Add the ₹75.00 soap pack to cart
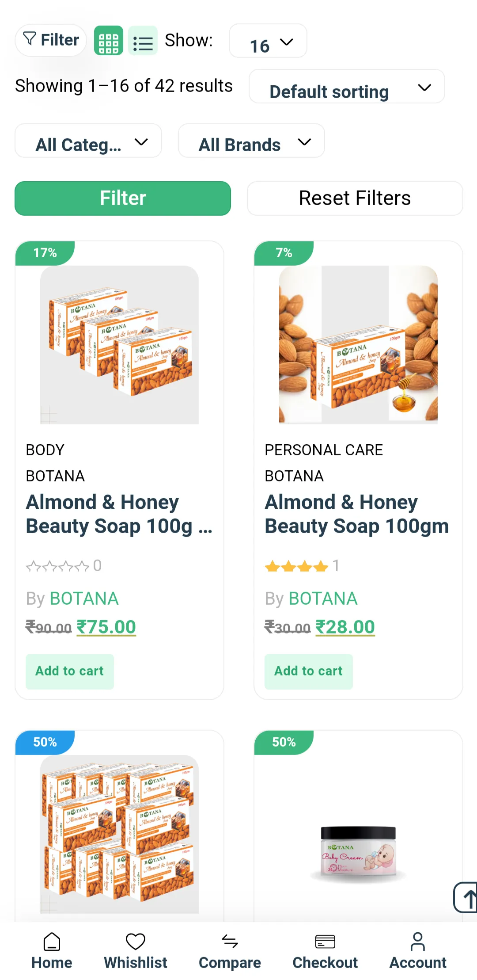 (70, 671)
